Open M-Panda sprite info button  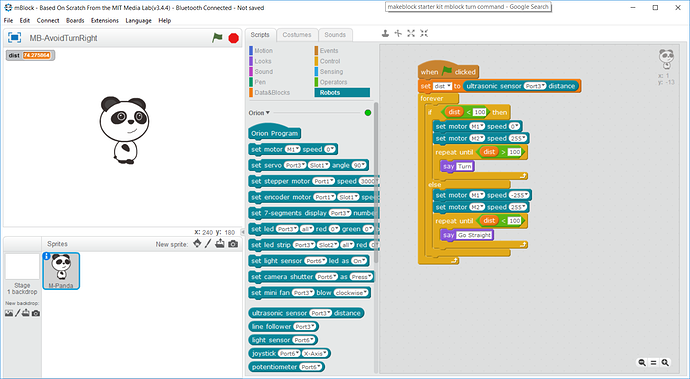click(x=47, y=256)
